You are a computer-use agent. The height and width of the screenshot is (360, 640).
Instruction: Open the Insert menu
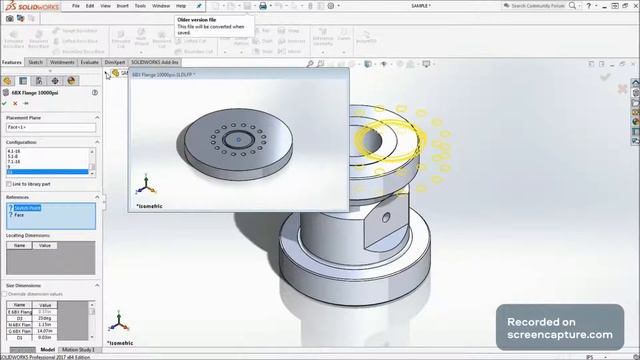tap(122, 6)
